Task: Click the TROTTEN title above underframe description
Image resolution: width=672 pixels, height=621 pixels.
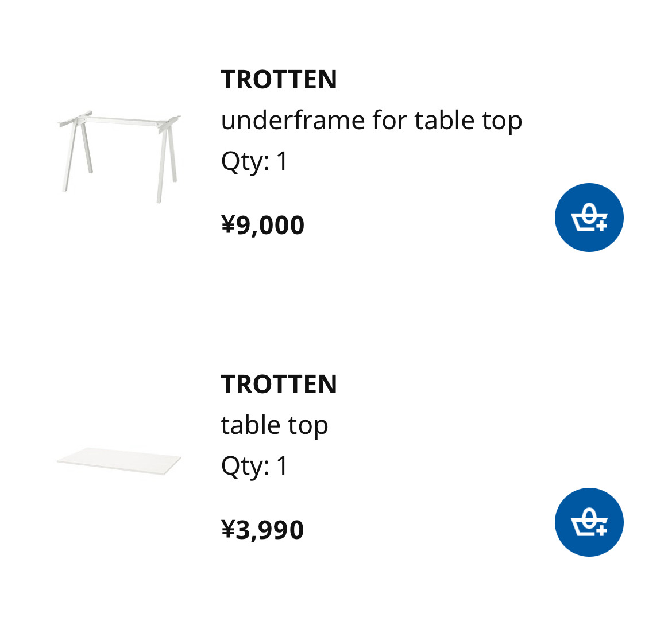Action: [x=279, y=80]
